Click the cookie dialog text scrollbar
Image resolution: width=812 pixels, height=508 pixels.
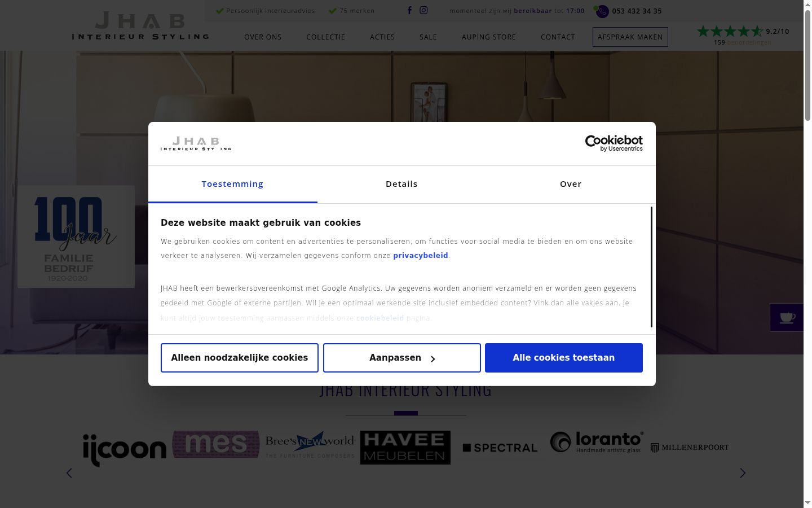pyautogui.click(x=651, y=267)
